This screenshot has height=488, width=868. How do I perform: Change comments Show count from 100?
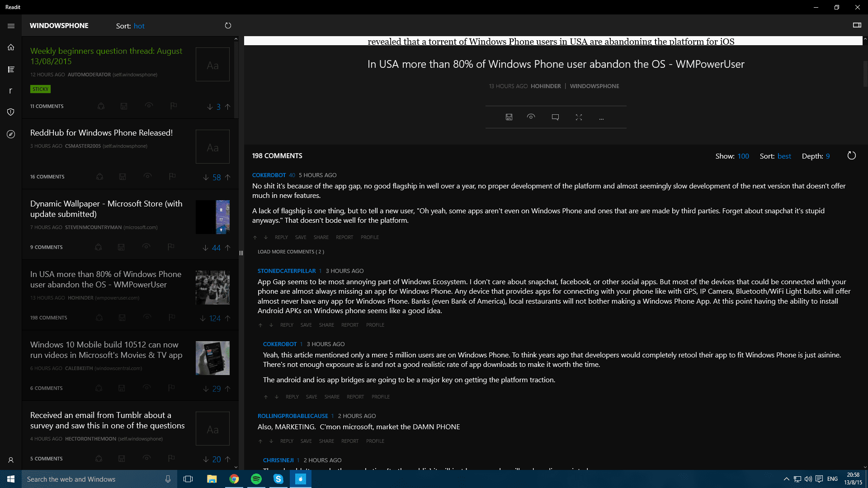pos(743,156)
